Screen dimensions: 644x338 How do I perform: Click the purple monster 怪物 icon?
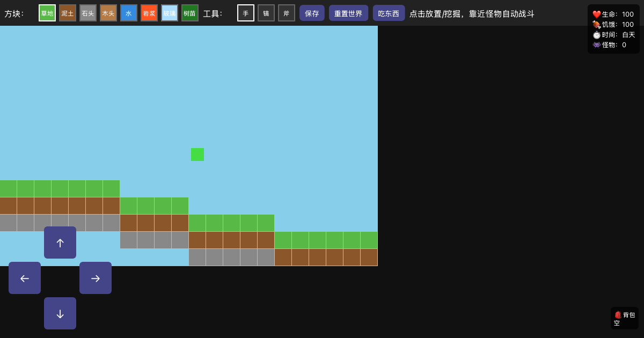tap(597, 45)
